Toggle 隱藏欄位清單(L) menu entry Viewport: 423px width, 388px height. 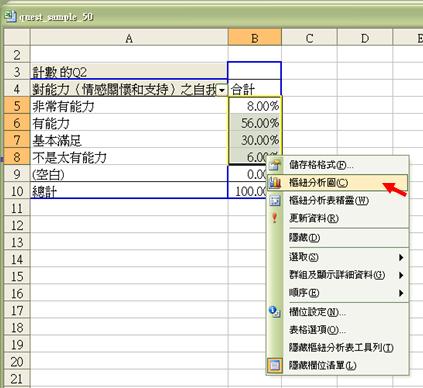point(337,365)
